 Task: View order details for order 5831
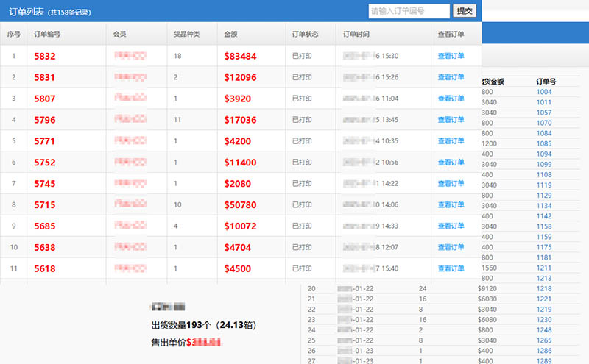pos(451,77)
